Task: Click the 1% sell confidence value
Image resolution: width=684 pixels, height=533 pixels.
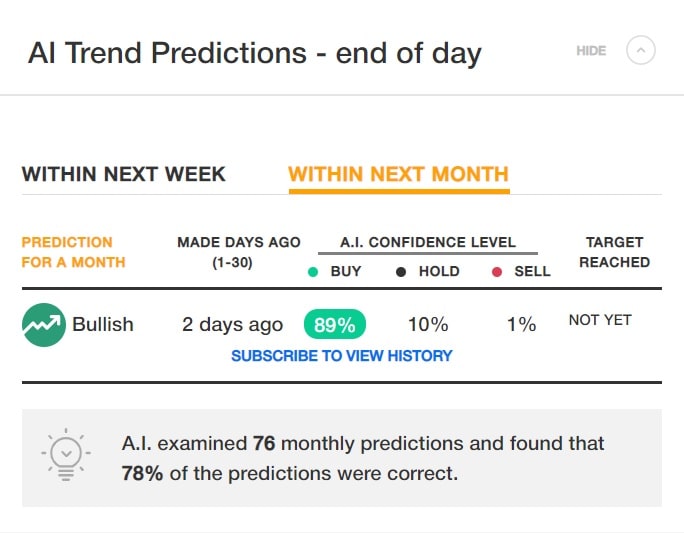Action: [x=521, y=325]
